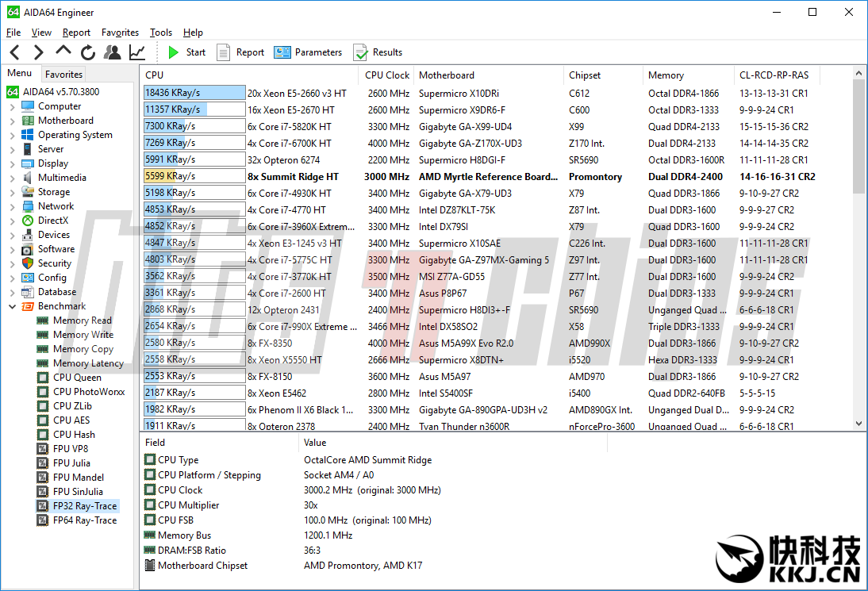The image size is (868, 591).
Task: Collapse the Benchmark tree node
Action: pos(12,306)
